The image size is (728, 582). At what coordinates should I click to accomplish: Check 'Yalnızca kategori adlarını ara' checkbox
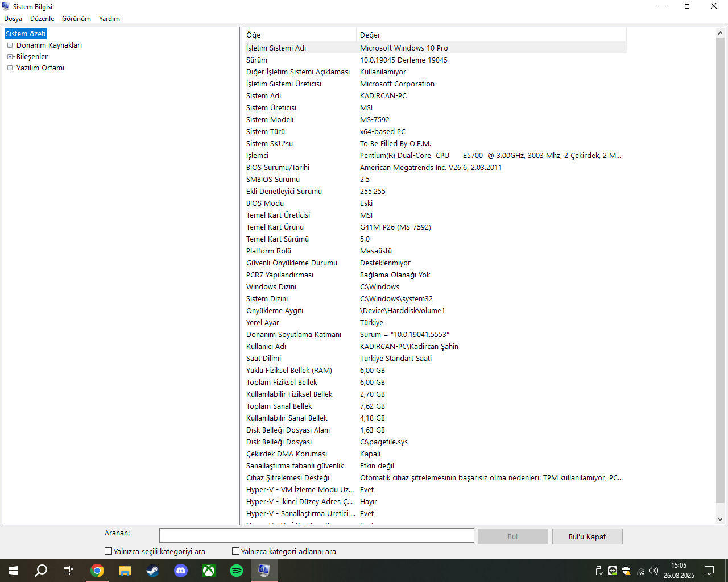coord(236,551)
